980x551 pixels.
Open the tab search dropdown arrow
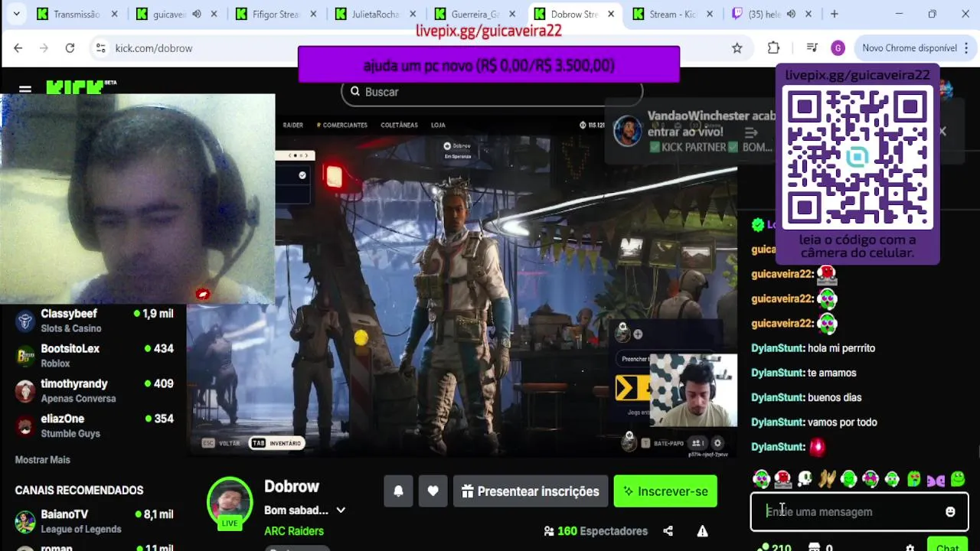coord(16,14)
